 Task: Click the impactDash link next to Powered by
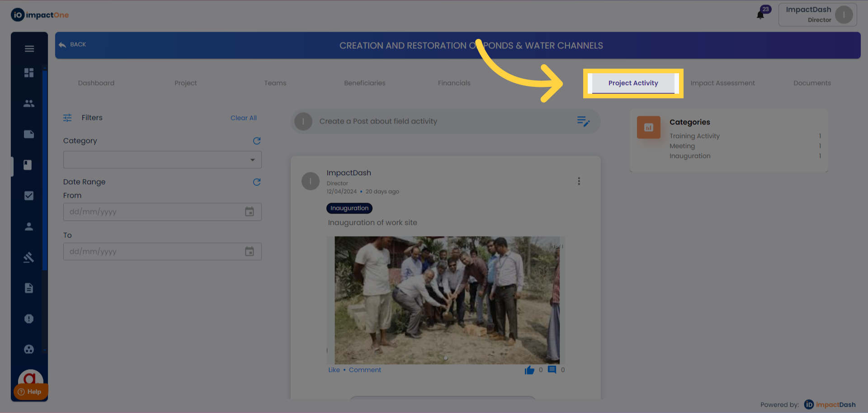[830, 405]
